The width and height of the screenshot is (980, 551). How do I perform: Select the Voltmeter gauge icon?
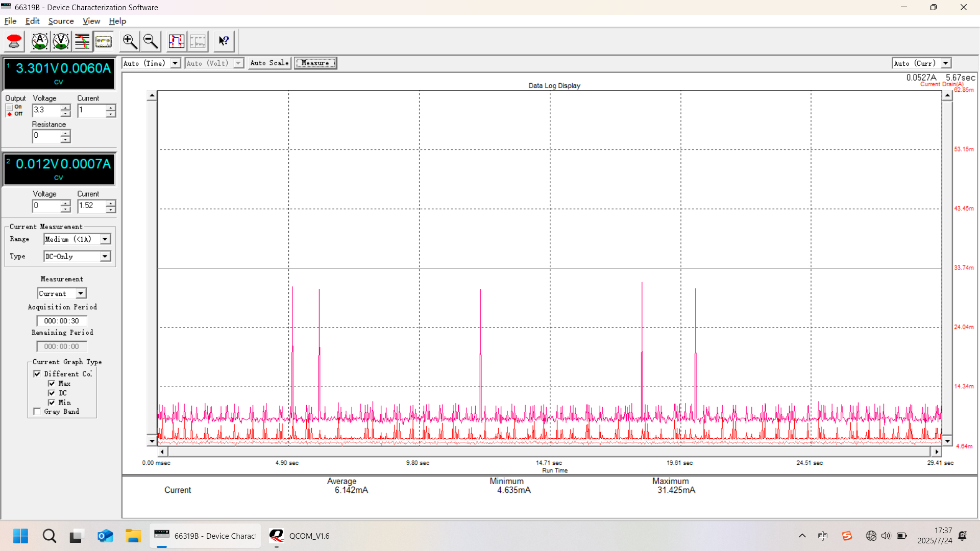coord(61,41)
